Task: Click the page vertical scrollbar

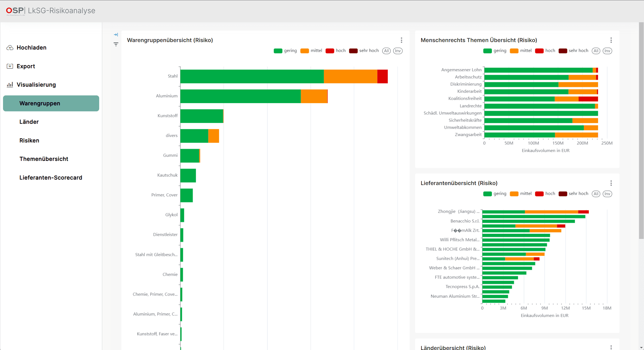Action: point(641,131)
